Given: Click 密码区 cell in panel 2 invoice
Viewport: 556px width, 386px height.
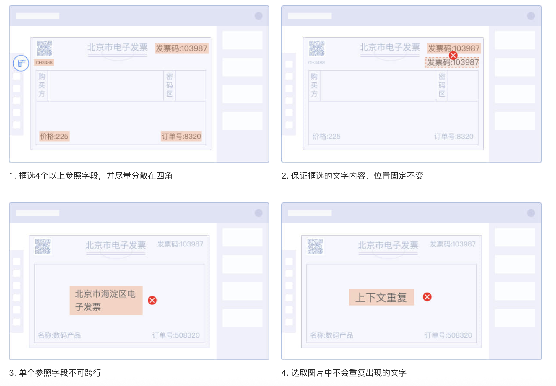Looking at the screenshot, I should (x=442, y=85).
